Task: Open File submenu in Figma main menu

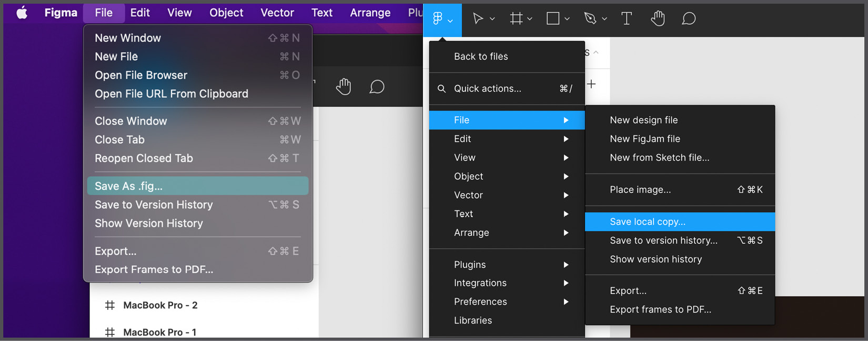Action: (x=507, y=120)
